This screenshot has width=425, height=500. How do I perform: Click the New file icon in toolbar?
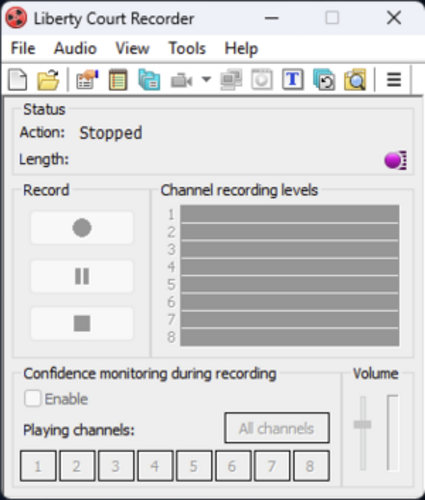point(17,80)
